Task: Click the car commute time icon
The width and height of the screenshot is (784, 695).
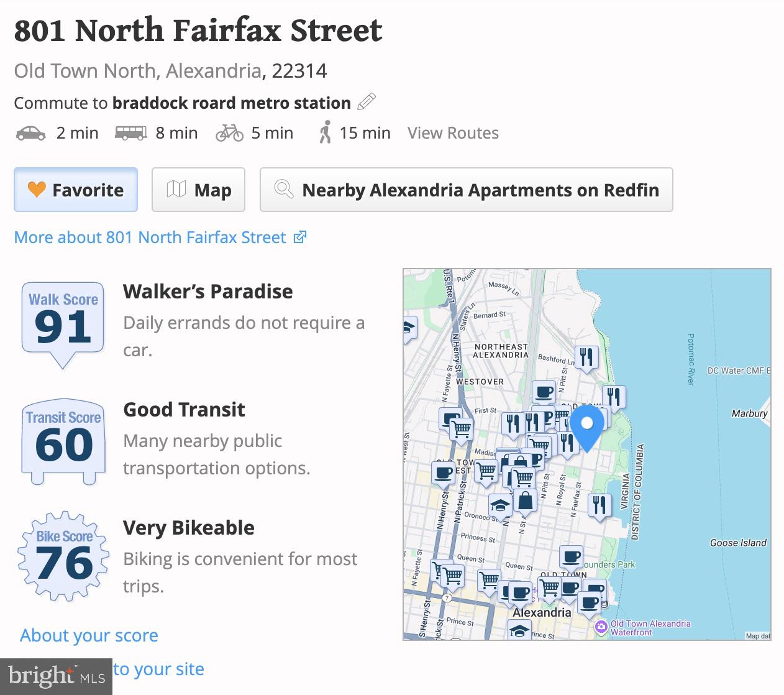Action: tap(30, 133)
